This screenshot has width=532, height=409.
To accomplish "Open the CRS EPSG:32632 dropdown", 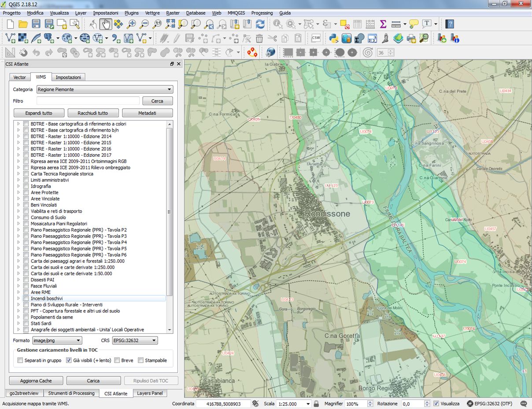I will coord(135,340).
